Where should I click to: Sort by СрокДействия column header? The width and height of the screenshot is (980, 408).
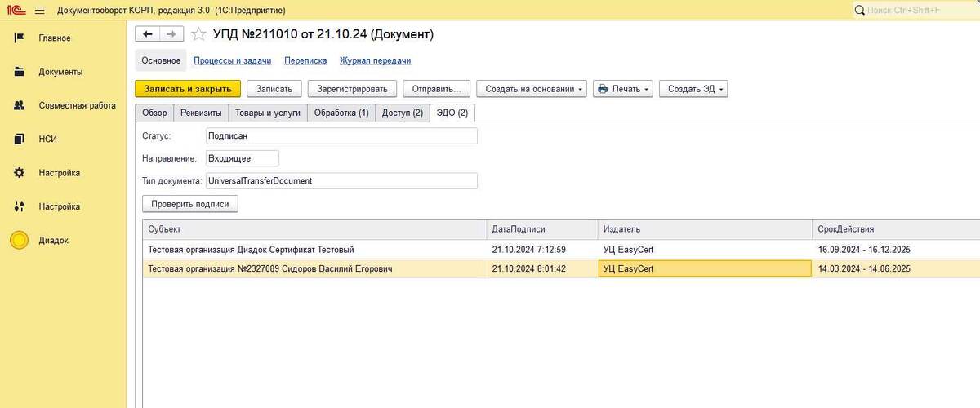[x=896, y=229]
